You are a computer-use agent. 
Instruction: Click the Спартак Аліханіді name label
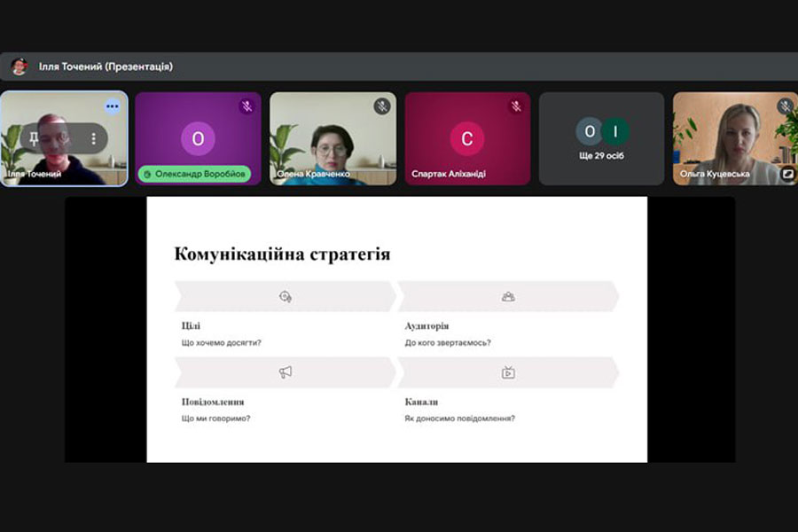449,174
